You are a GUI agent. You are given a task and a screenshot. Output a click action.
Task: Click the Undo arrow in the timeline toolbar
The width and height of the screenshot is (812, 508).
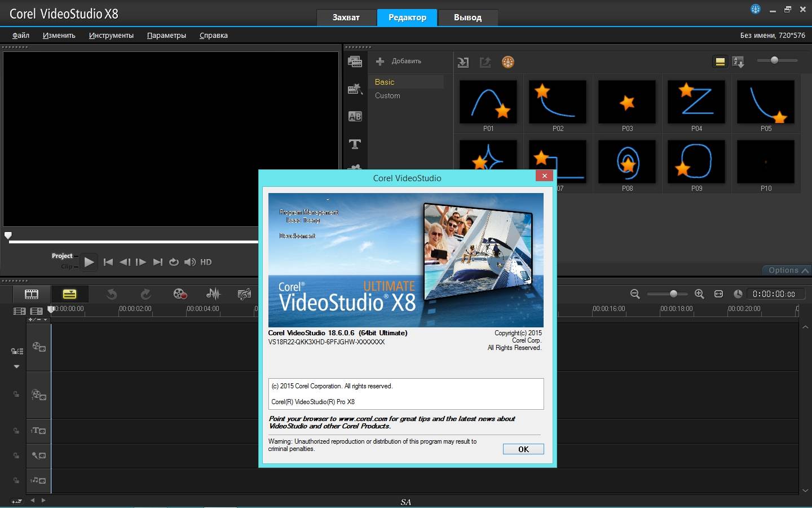[112, 294]
